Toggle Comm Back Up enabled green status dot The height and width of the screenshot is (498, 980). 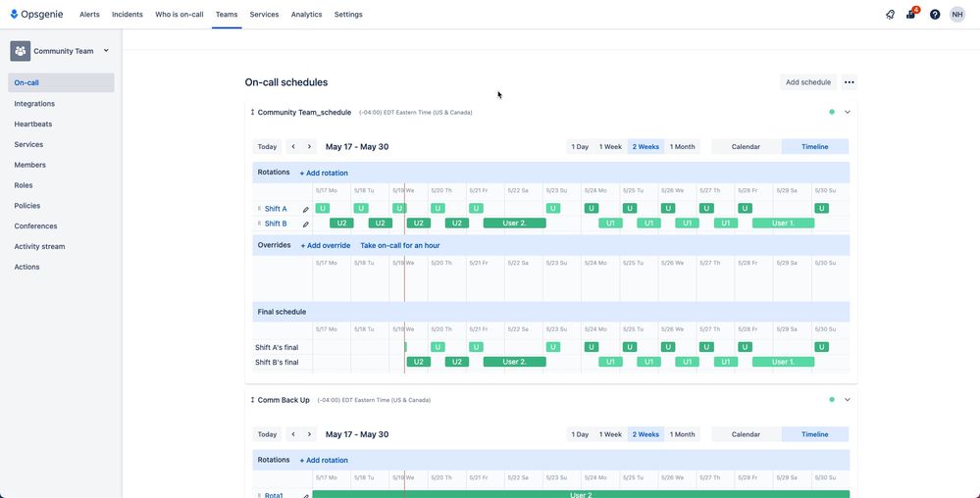coord(831,400)
